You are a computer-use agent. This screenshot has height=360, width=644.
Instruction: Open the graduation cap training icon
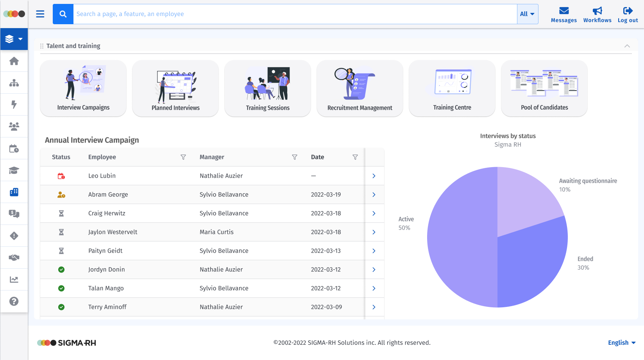tap(14, 170)
